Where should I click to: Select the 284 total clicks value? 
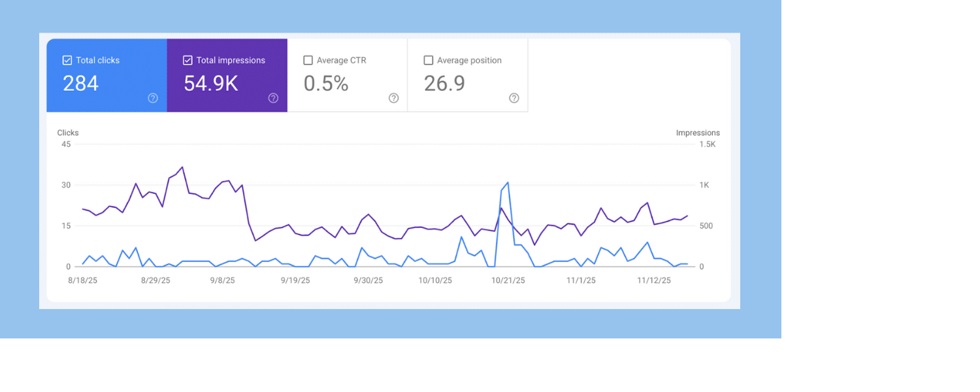tap(80, 84)
